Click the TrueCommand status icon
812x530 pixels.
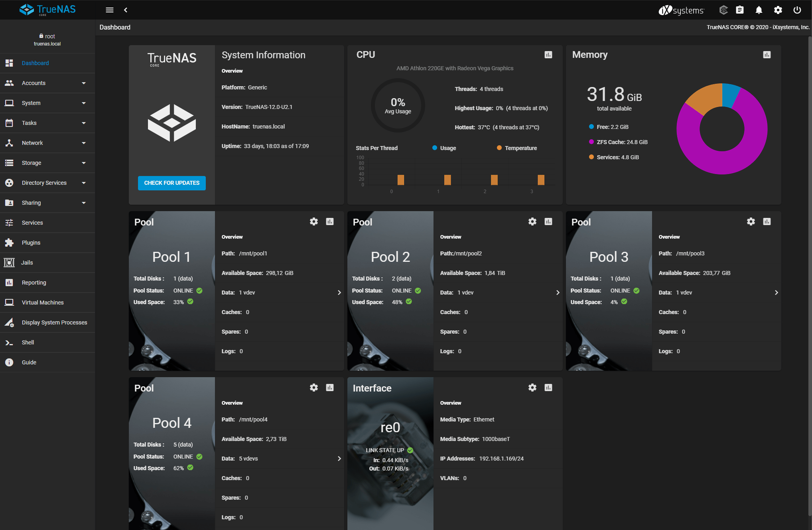coord(723,10)
